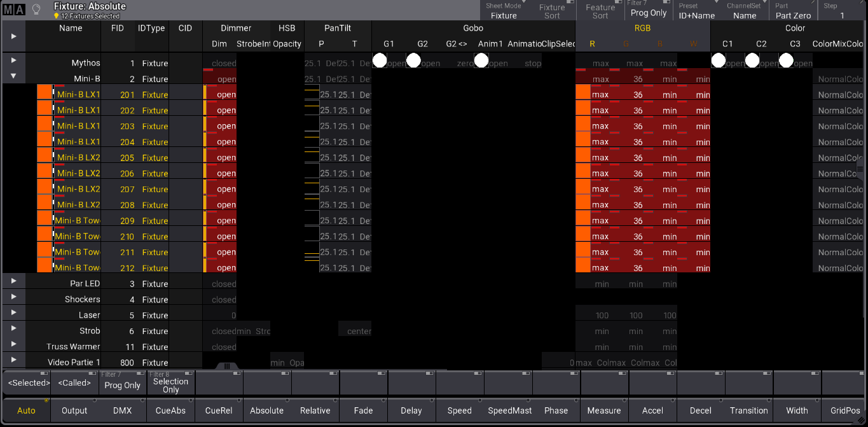Collapse the Mini-B fixture group
The height and width of the screenshot is (427, 868).
pos(14,76)
